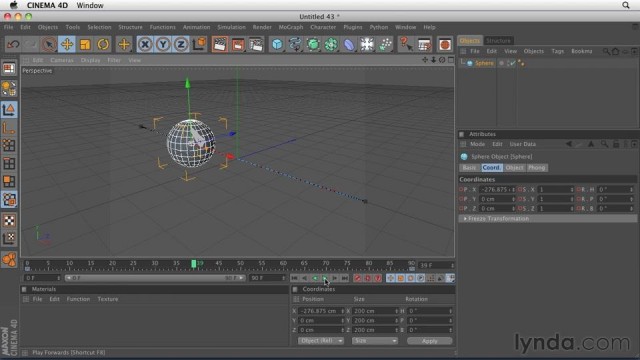Image resolution: width=640 pixels, height=360 pixels.
Task: Click the checkerboard texture mode sidebar icon
Action: [x=9, y=220]
